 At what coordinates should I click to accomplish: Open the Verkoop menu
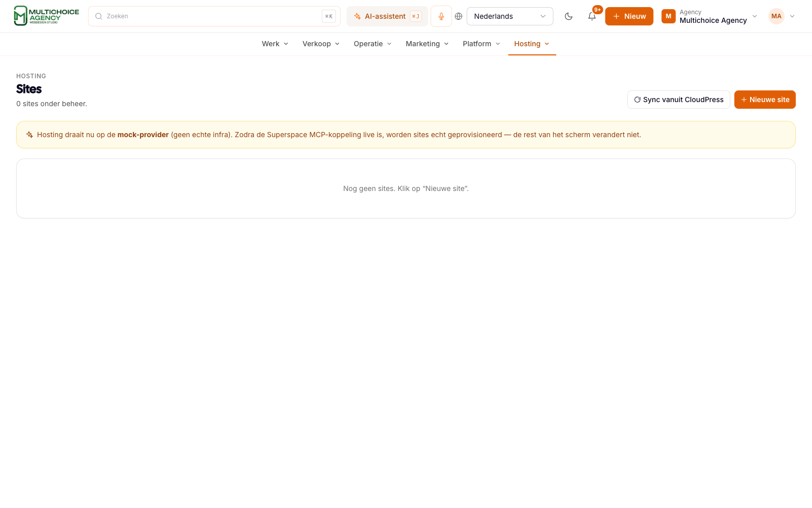point(321,44)
